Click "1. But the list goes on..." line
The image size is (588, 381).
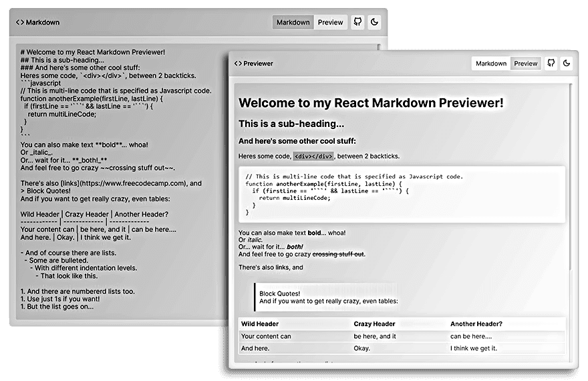[57, 306]
